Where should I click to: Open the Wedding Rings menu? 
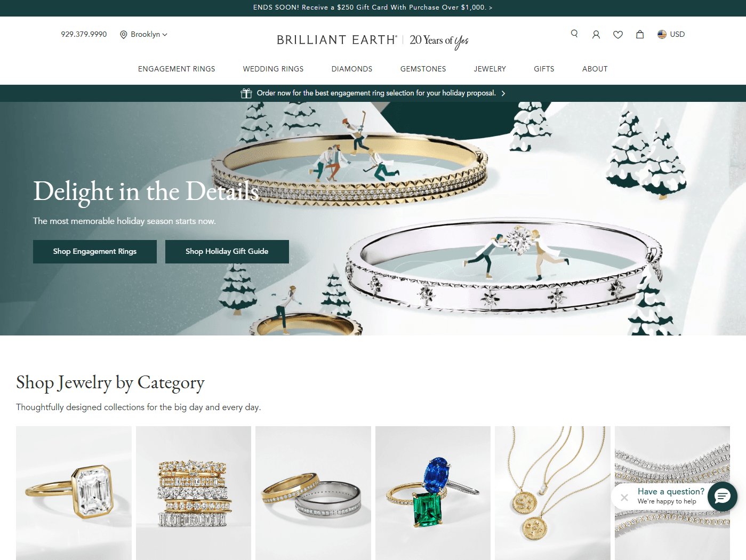[273, 69]
